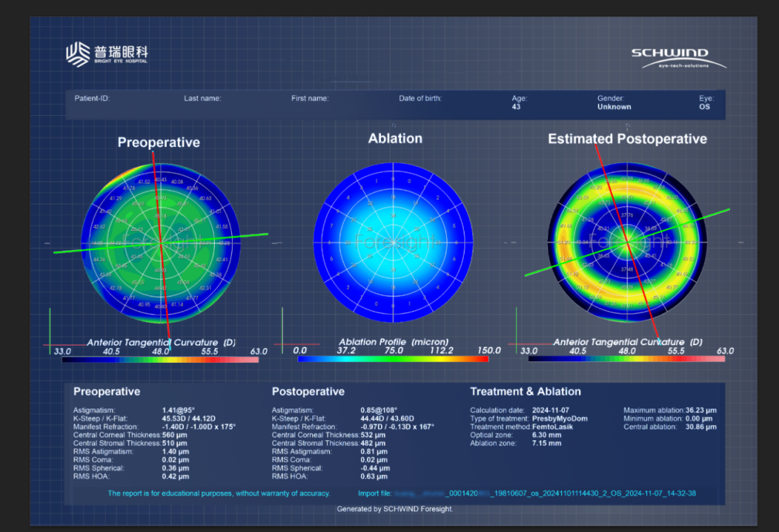Select central ablation value '30.86 µm'
The height and width of the screenshot is (532, 779).
701,427
